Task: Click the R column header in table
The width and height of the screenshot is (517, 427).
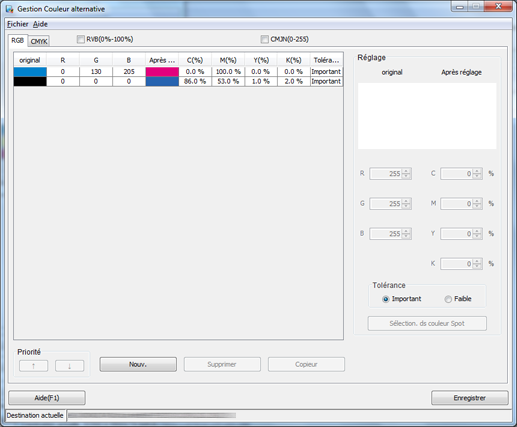Action: tap(63, 60)
